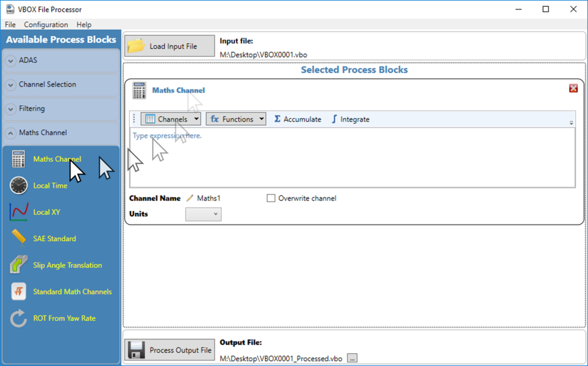
Task: Open the Functions dropdown
Action: pos(236,119)
